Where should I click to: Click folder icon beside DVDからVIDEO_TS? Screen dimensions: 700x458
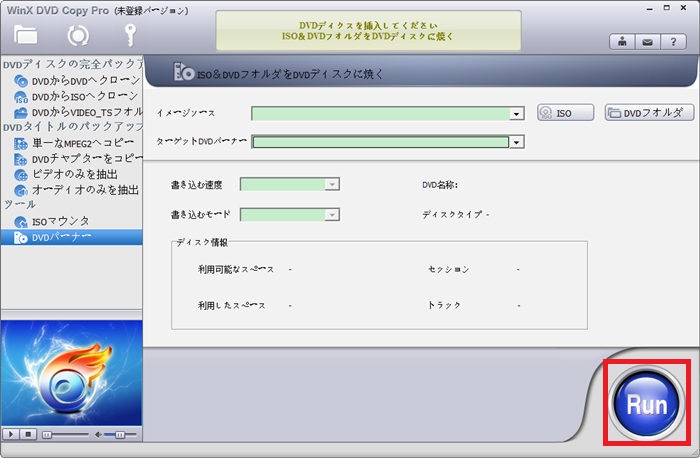pyautogui.click(x=21, y=113)
